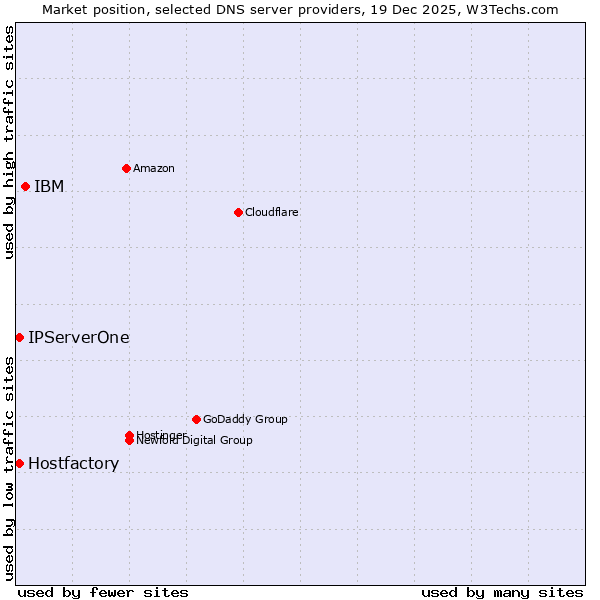
Task: Select the Cloudflare label text
Action: (272, 212)
